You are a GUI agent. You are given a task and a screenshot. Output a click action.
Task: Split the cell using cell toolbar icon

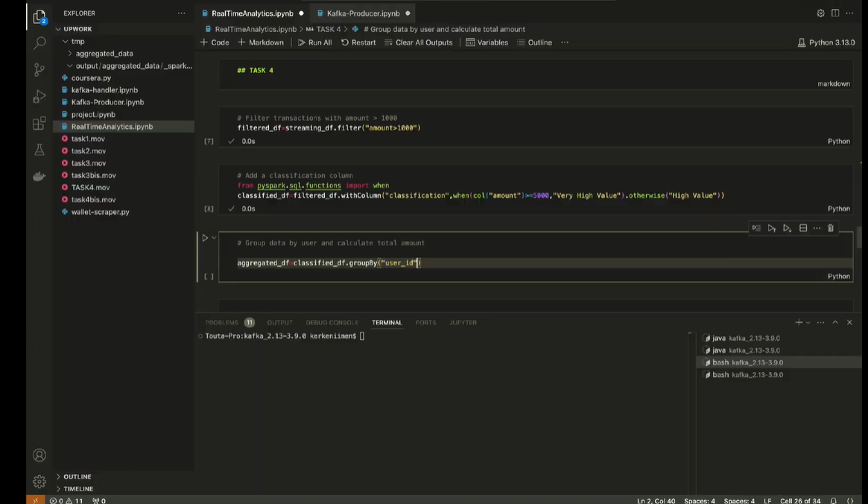pyautogui.click(x=803, y=228)
